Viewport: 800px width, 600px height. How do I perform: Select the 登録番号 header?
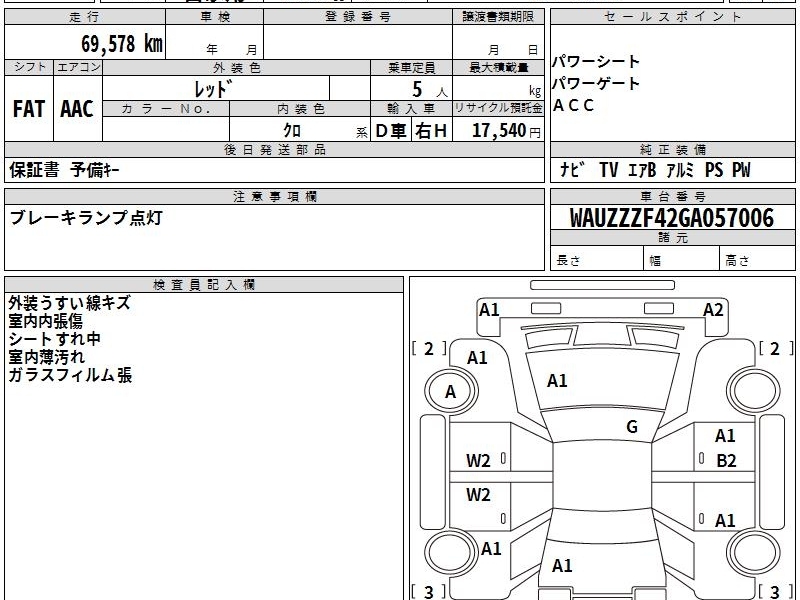(x=358, y=17)
